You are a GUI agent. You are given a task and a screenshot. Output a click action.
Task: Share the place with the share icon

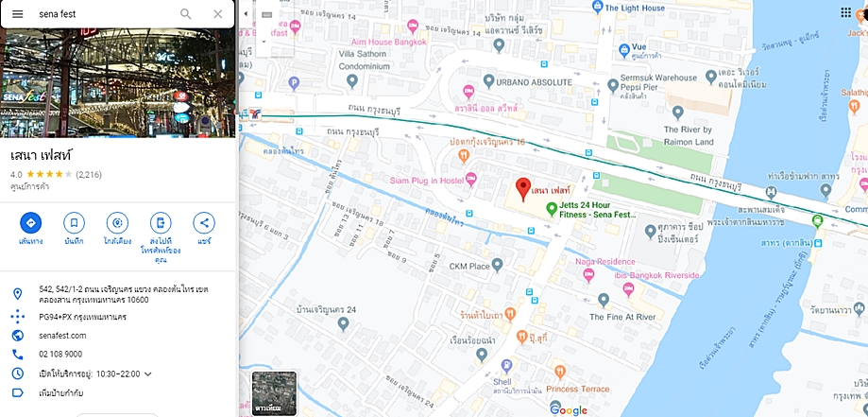coord(204,223)
